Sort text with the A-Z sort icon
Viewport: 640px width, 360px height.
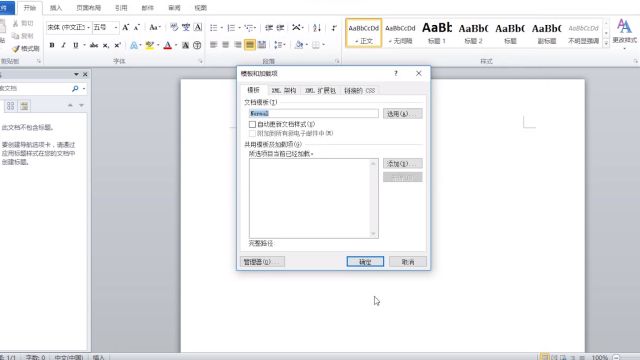317,28
